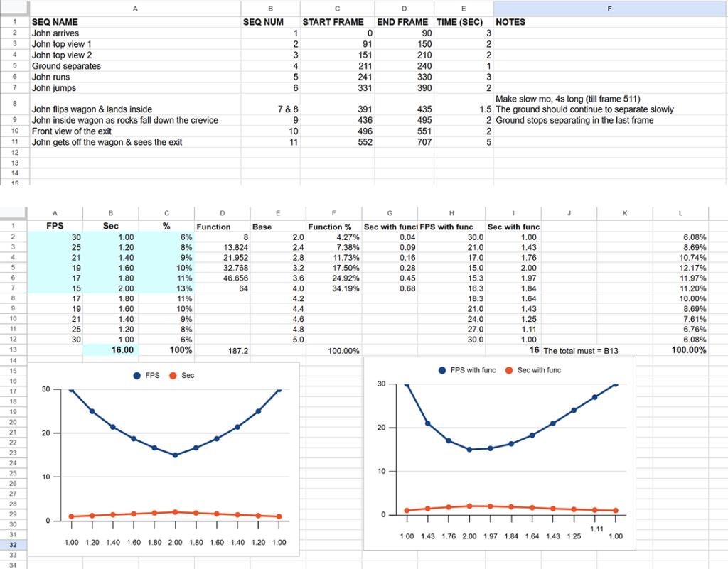
Task: Select the highlighted column F header
Action: click(x=609, y=8)
